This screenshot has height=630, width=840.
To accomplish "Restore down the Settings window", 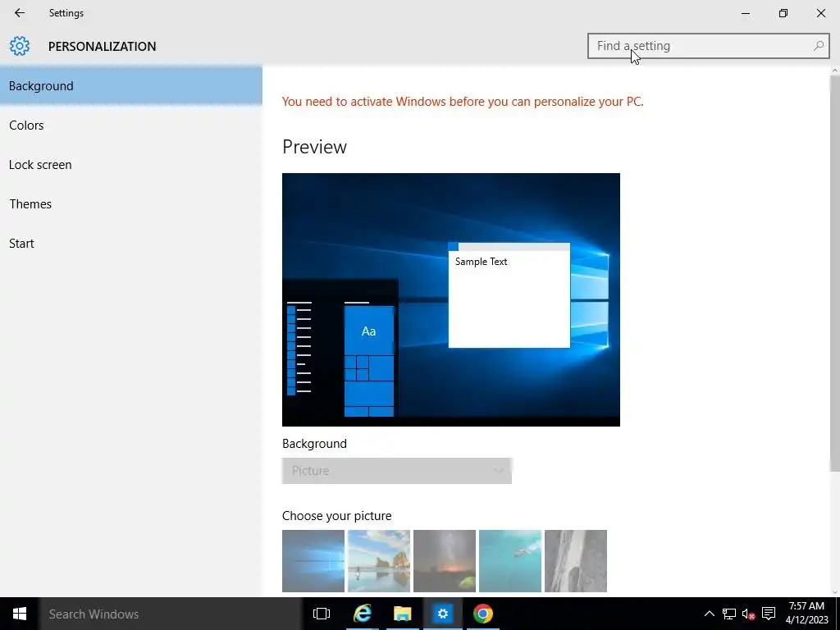I will point(783,13).
